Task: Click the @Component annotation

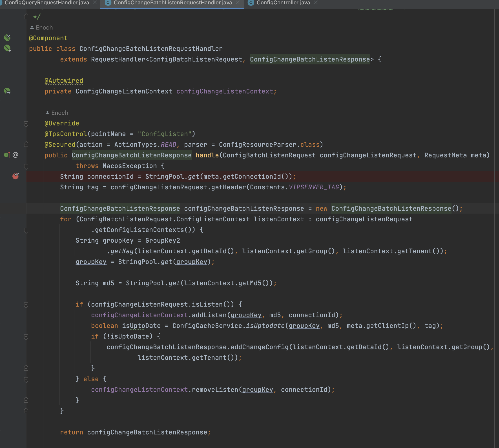Action: (48, 38)
